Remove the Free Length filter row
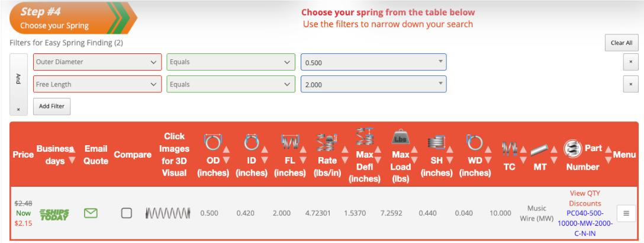 [x=630, y=84]
